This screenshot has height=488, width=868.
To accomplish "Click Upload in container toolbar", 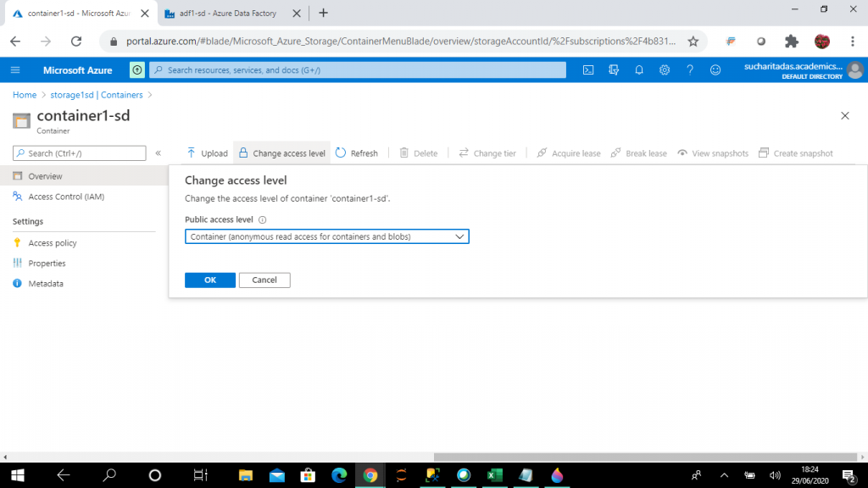I will coord(207,153).
